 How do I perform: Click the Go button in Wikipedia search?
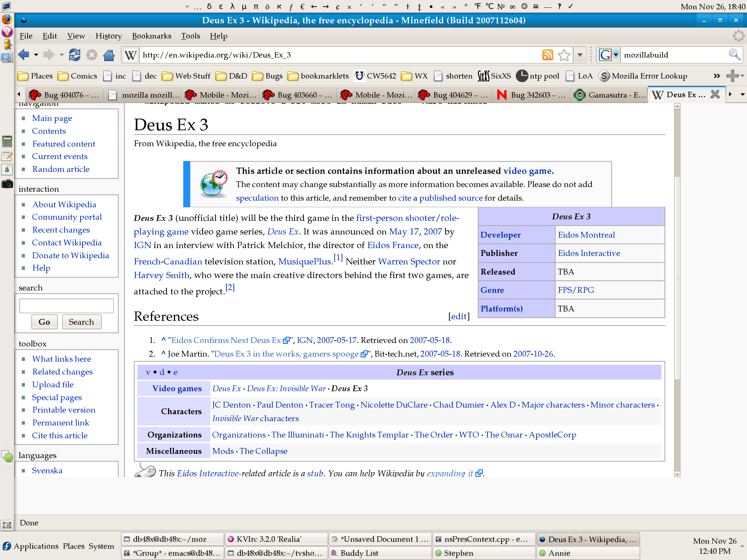(44, 322)
